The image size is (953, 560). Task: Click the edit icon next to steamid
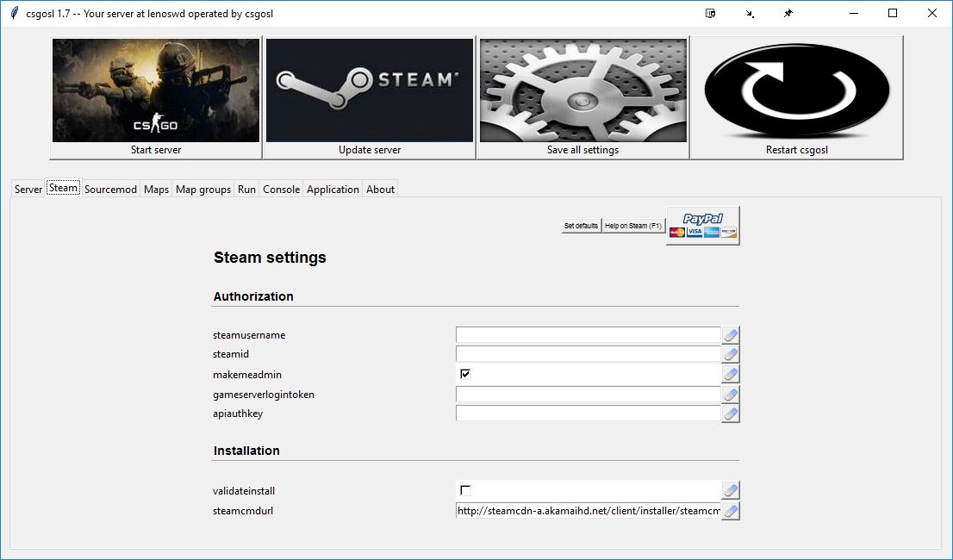731,354
